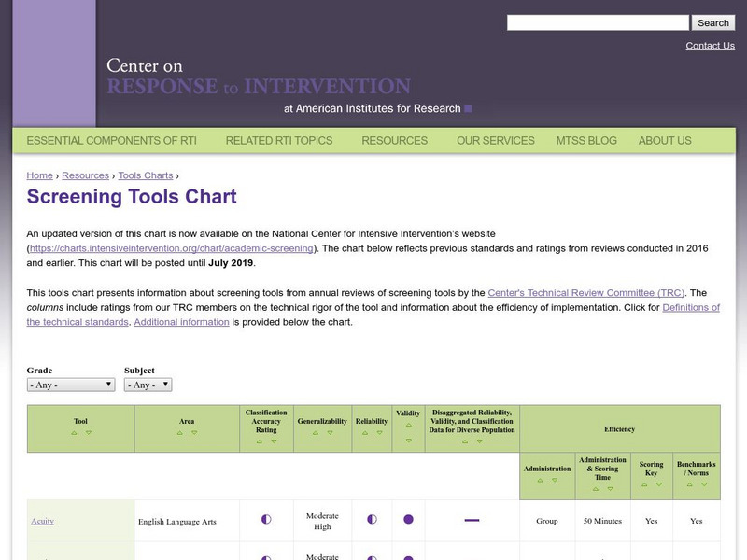Sort Classification Accuracy Rating column ascending
Viewport: 747px width, 560px height.
[260, 442]
